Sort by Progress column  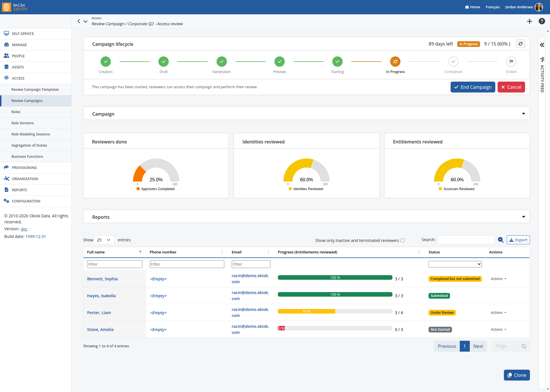point(349,252)
